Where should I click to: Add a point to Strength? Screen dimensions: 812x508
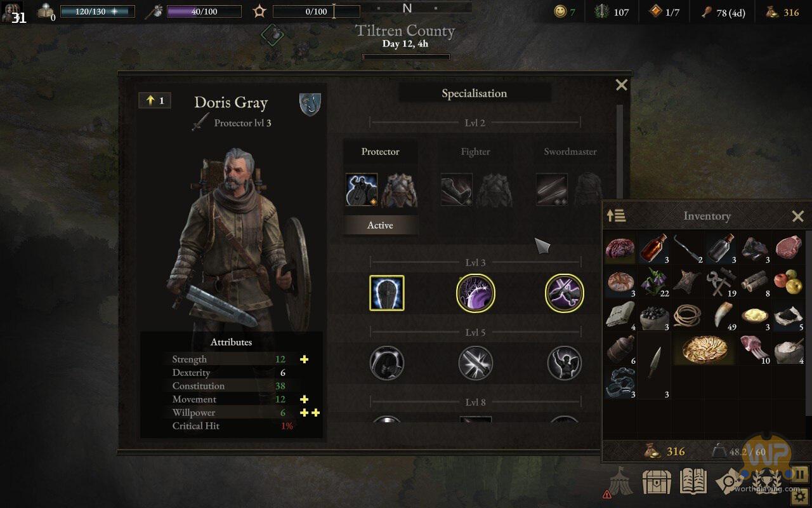304,359
